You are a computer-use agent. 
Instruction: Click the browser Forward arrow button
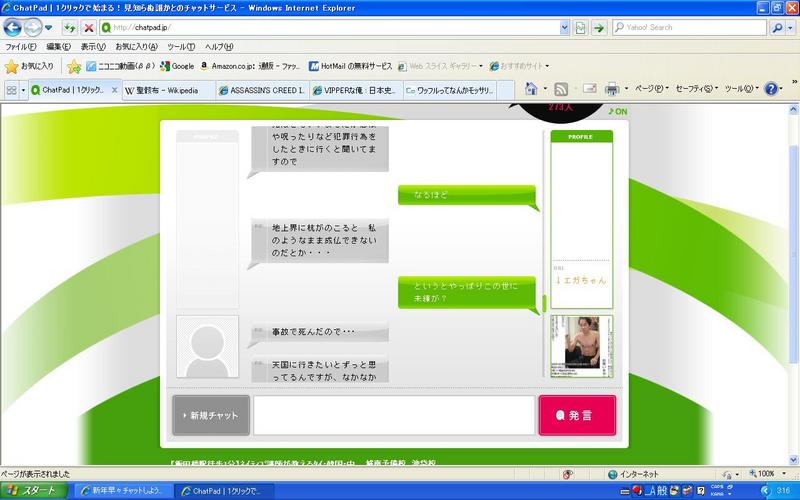point(33,28)
